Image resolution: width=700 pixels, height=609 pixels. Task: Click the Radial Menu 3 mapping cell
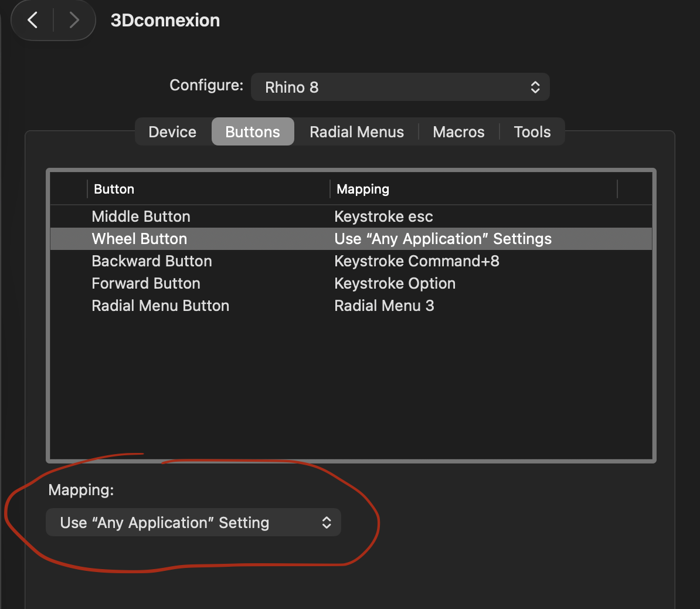coord(384,306)
